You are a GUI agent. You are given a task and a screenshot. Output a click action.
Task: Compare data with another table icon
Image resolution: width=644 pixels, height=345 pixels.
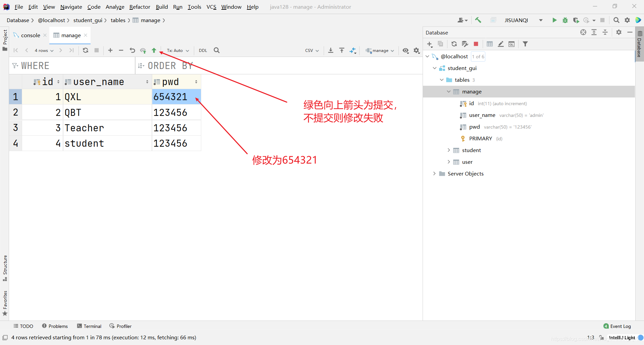353,51
